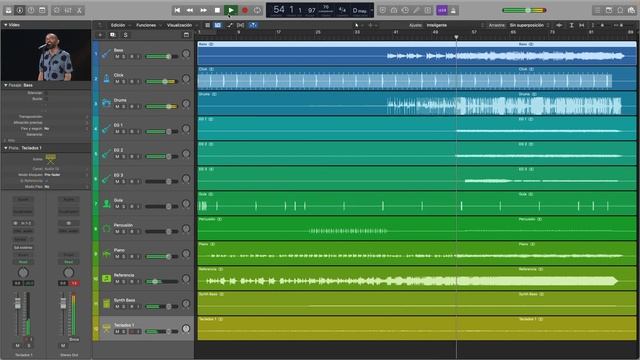Click the D major key signature display
The width and height of the screenshot is (640, 360).
pyautogui.click(x=360, y=10)
